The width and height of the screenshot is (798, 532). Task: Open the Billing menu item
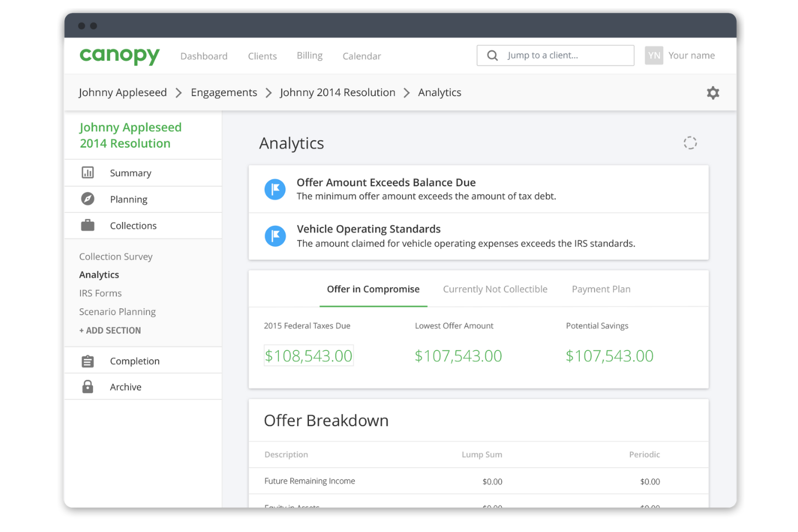pos(309,56)
